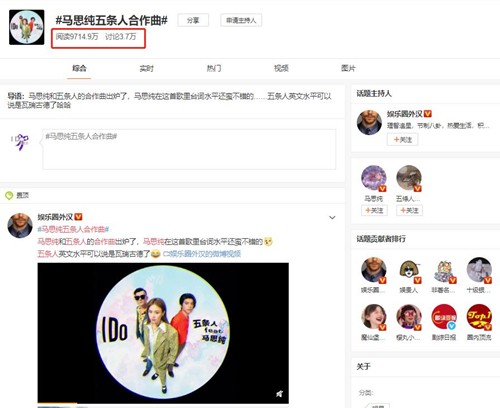500x408 pixels.
Task: Click the pin icon on the video
Action: pyautogui.click(x=279, y=394)
